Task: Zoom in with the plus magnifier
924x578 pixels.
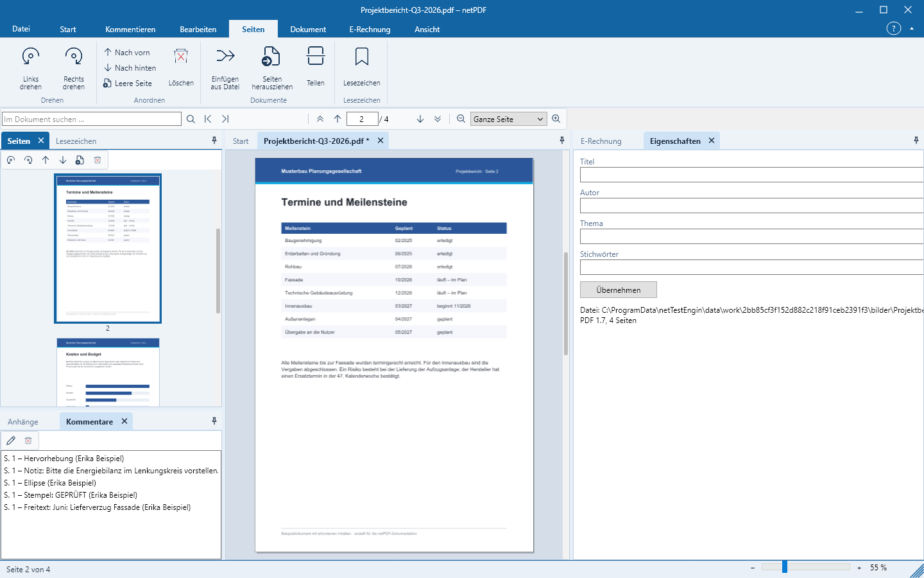Action: point(556,119)
